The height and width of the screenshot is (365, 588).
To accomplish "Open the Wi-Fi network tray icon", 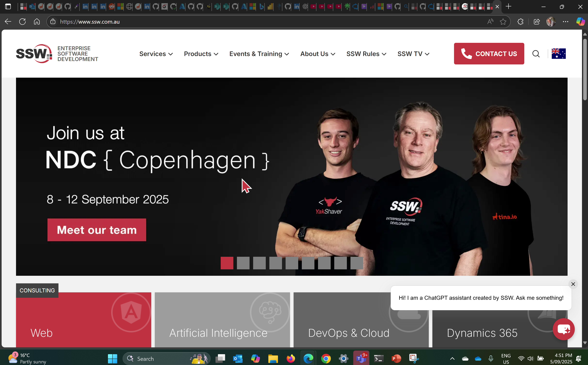I will [x=521, y=358].
